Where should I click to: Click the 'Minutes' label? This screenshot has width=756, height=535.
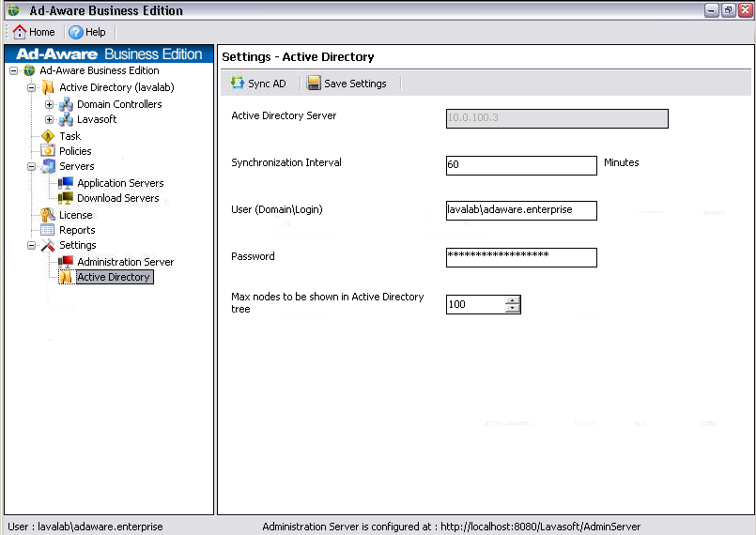pyautogui.click(x=621, y=163)
